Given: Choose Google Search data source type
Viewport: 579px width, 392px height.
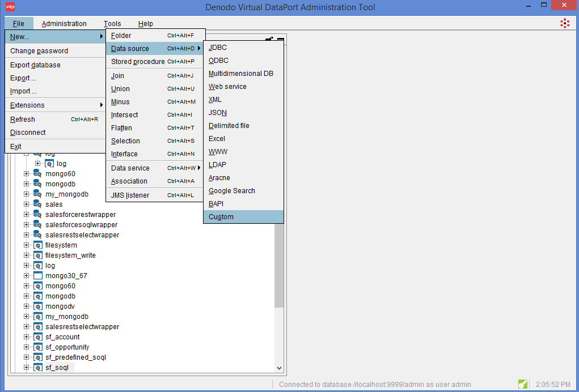Looking at the screenshot, I should pos(243,191).
